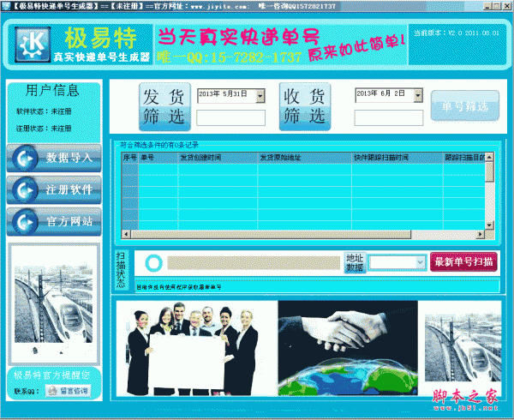514x420 pixels.
Task: Click the text field under shipping date
Action: (x=230, y=117)
